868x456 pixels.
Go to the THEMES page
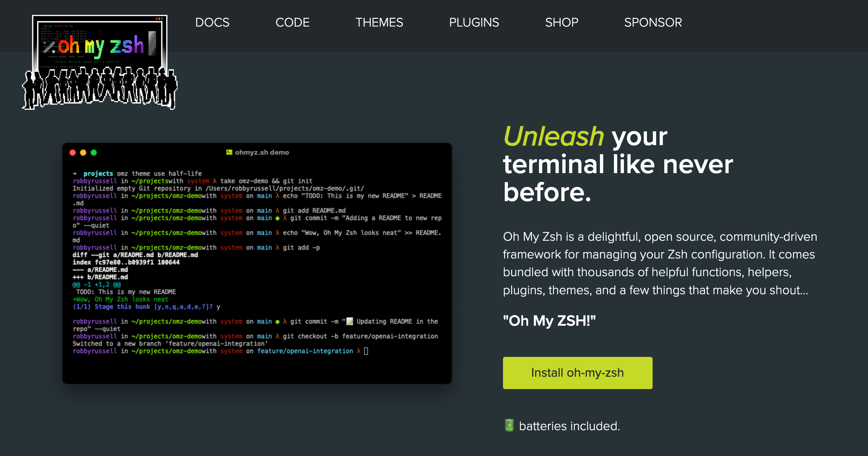[x=379, y=22]
